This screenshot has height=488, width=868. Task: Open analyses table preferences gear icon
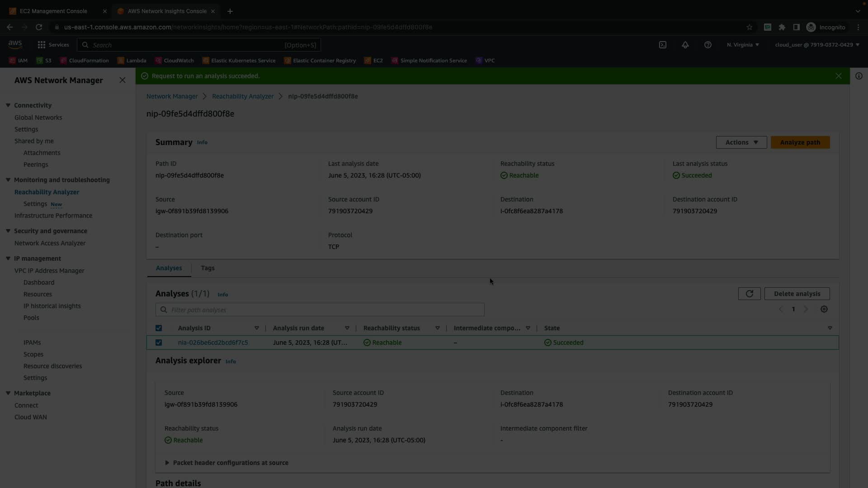point(824,310)
